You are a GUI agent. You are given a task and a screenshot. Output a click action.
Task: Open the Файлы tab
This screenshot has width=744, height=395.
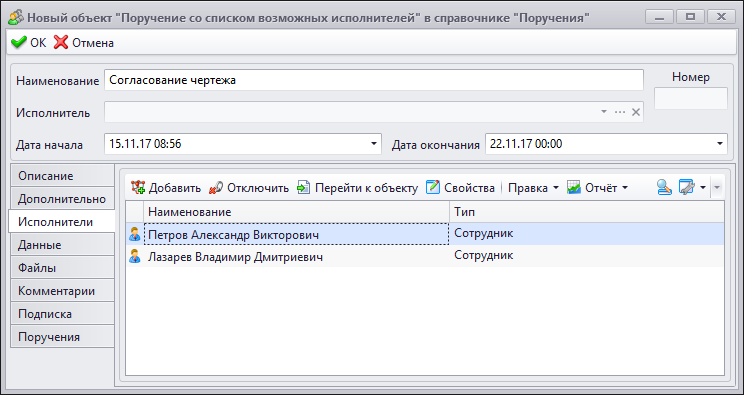tap(62, 268)
